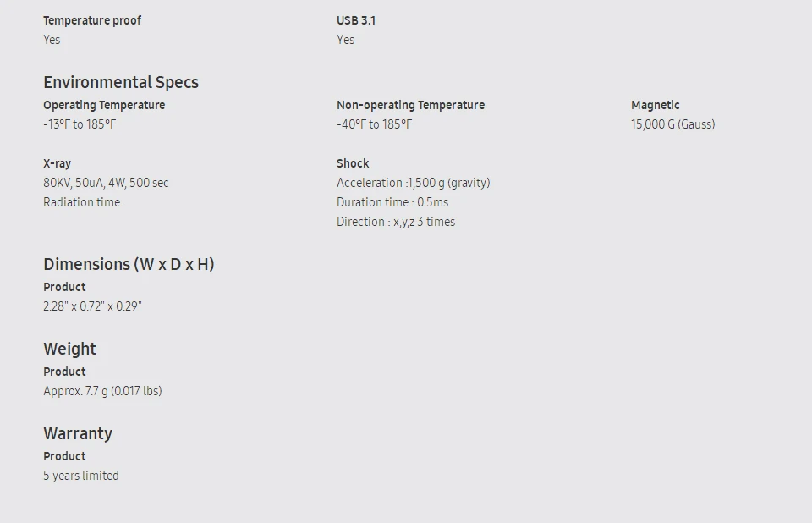Click the Operating Temperature label

(104, 105)
